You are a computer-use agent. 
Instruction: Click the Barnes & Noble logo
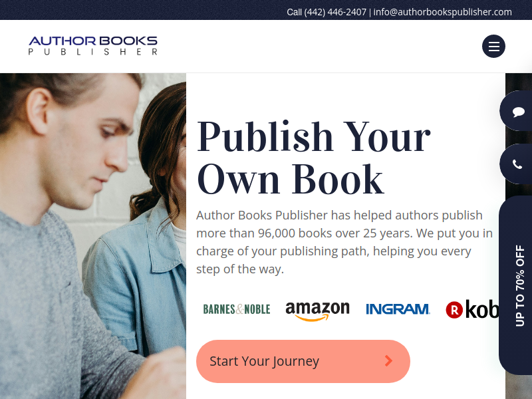point(237,309)
